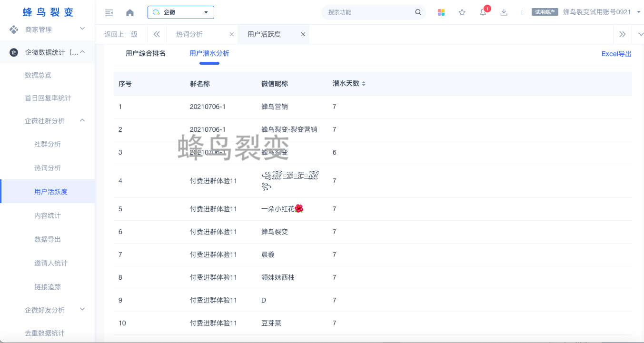Open the 热词分析 page tab
644x343 pixels.
pos(189,34)
